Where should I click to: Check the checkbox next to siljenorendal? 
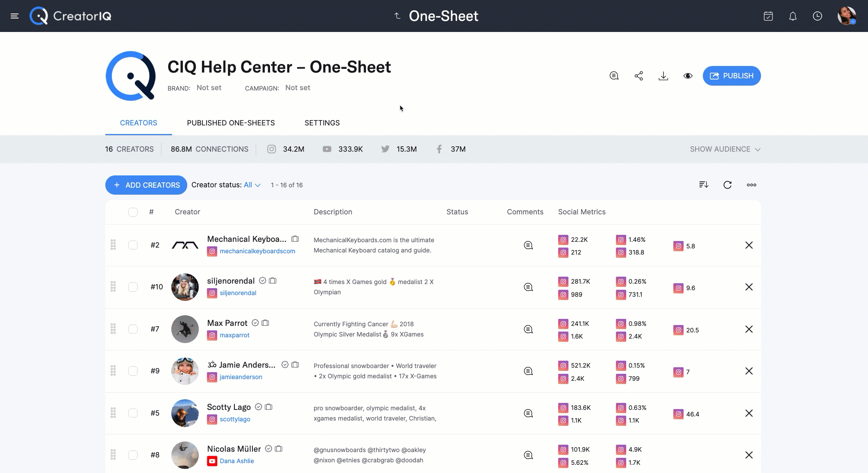click(133, 287)
